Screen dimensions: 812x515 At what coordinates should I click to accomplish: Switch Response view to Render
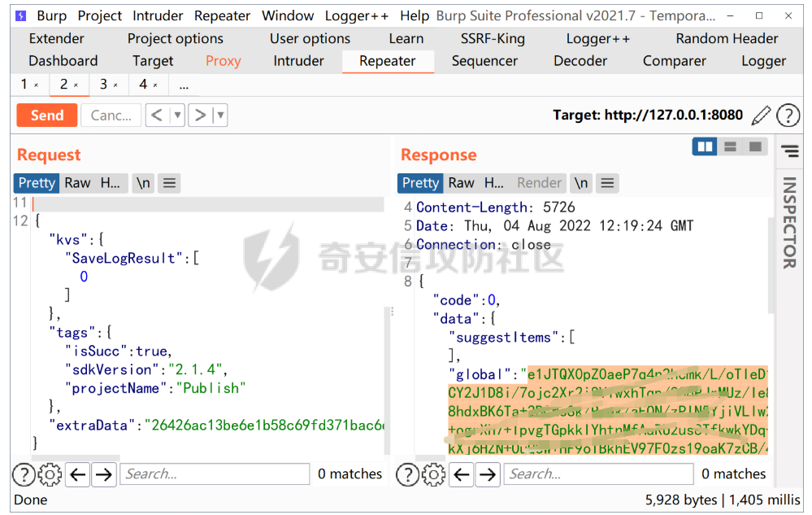click(x=539, y=183)
